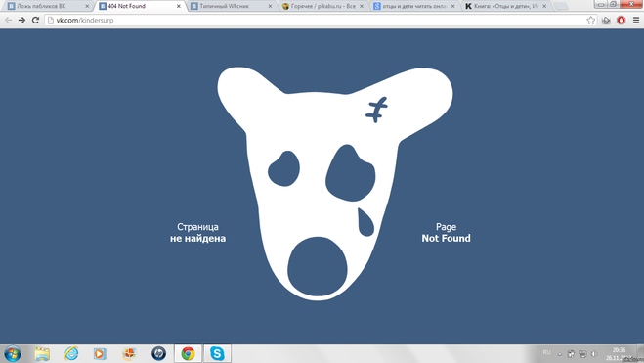This screenshot has width=644, height=363.
Task: Expand hidden tray icons arrow
Action: tap(559, 353)
